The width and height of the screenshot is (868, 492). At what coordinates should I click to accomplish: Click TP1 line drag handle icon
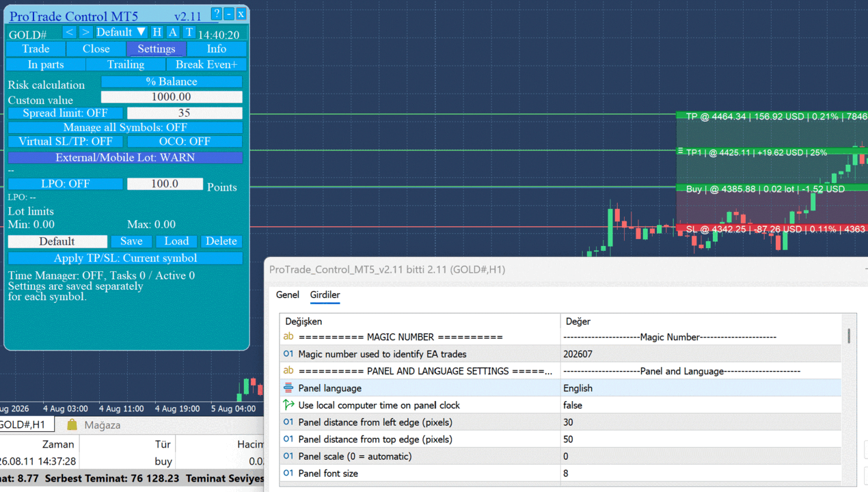pos(680,152)
